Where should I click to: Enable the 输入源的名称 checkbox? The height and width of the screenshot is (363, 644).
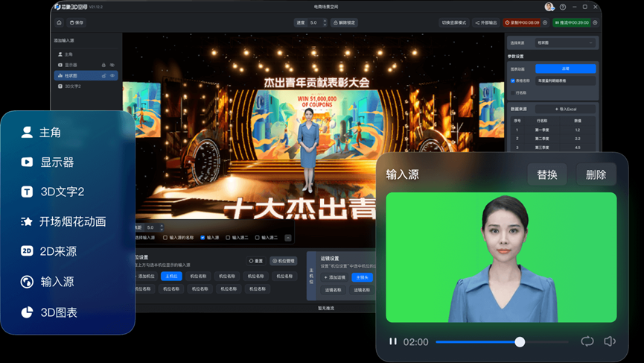(x=165, y=238)
